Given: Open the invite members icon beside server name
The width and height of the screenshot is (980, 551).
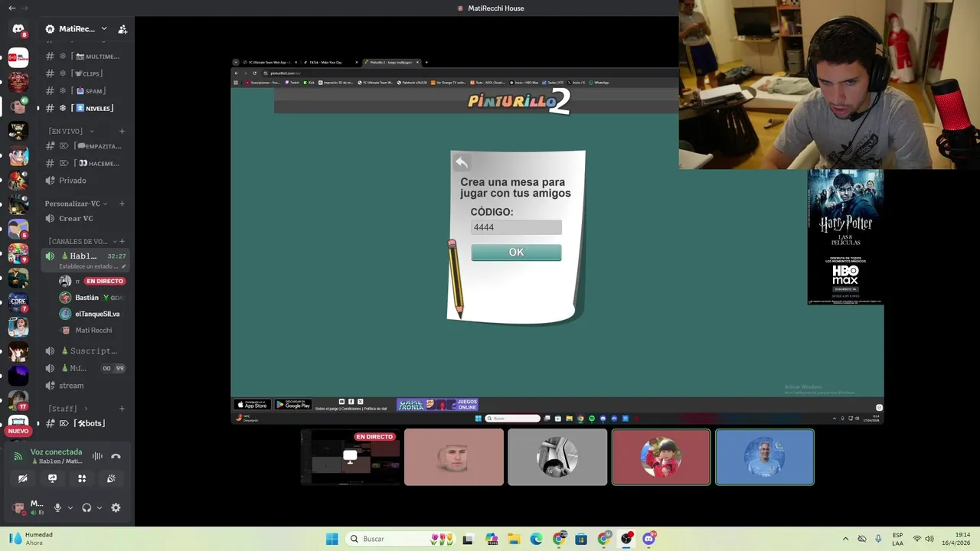Looking at the screenshot, I should tap(122, 29).
